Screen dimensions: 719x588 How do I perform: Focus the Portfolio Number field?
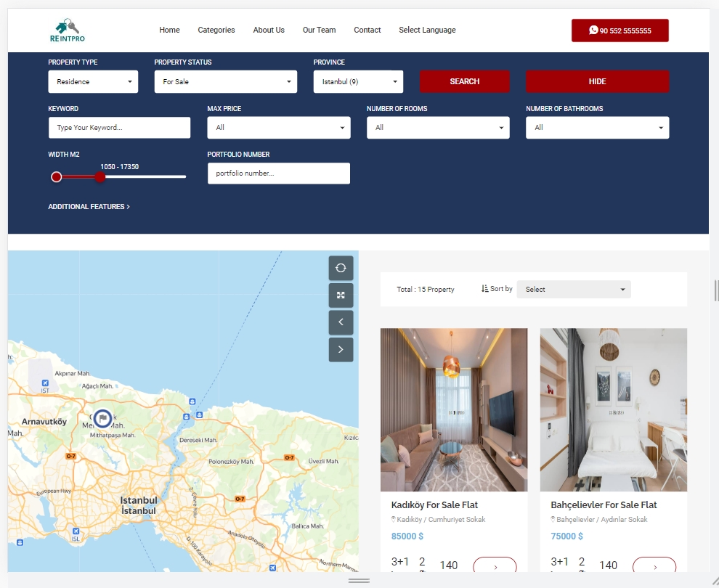point(279,173)
